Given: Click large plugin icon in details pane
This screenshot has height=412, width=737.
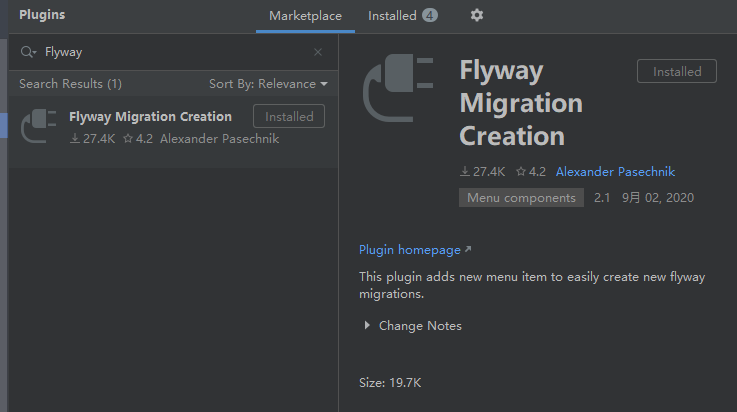Looking at the screenshot, I should click(x=398, y=88).
